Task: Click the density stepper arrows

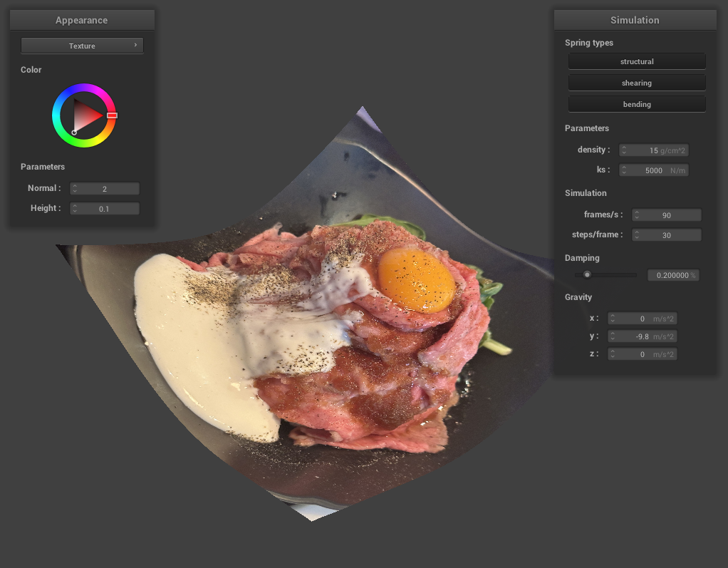Action: [x=624, y=150]
